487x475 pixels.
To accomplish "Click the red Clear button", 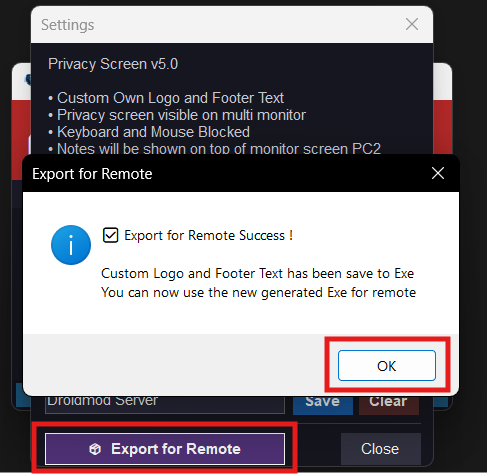I will click(389, 405).
